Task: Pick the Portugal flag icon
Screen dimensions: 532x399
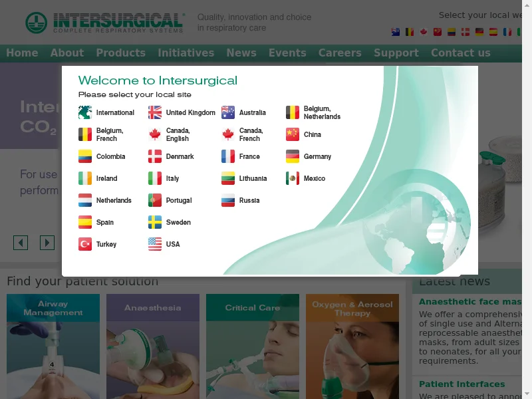Action: [x=155, y=200]
